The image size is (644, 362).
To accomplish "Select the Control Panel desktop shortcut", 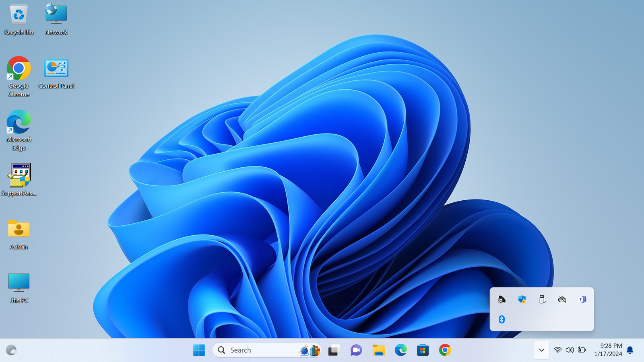I will point(56,74).
